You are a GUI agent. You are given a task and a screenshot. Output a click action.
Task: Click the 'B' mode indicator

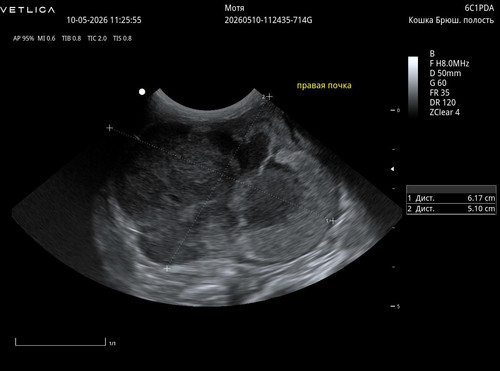(x=432, y=54)
